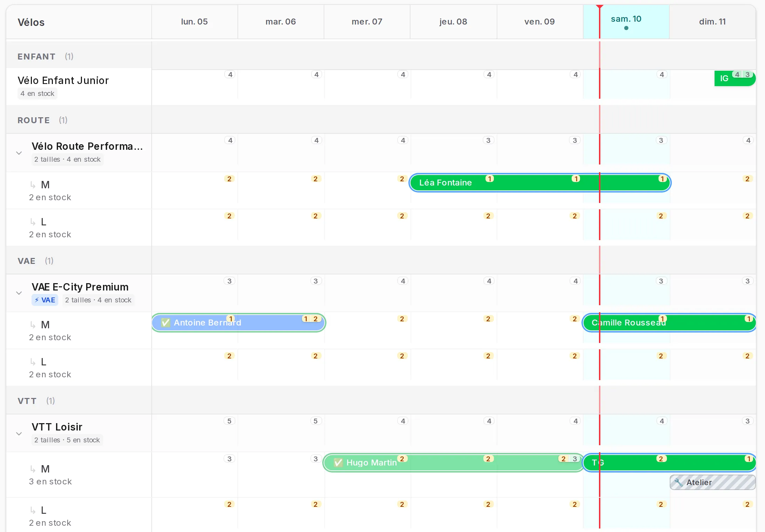The height and width of the screenshot is (532, 765).
Task: Click availability 3 for VAE E-City on lun. 05
Action: [x=229, y=281]
